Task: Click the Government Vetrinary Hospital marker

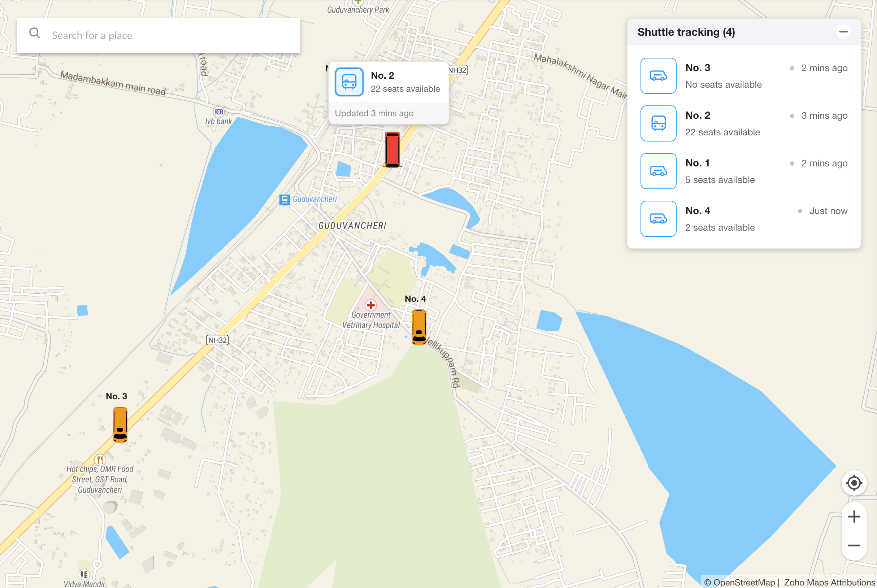Action: (370, 305)
